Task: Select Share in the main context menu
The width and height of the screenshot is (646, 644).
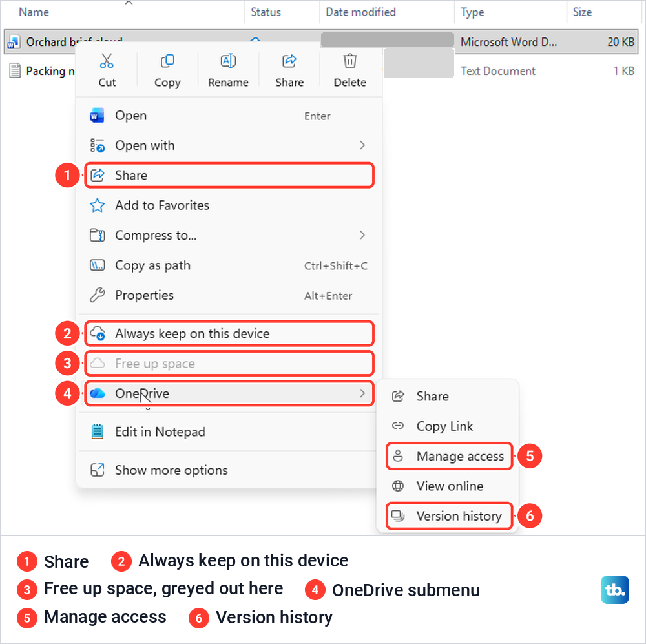Action: pyautogui.click(x=229, y=176)
